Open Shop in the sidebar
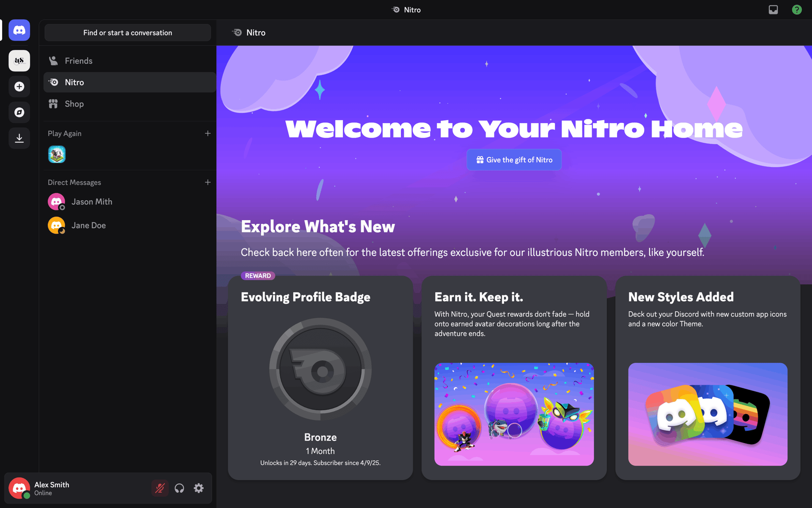This screenshot has width=812, height=508. 129,104
